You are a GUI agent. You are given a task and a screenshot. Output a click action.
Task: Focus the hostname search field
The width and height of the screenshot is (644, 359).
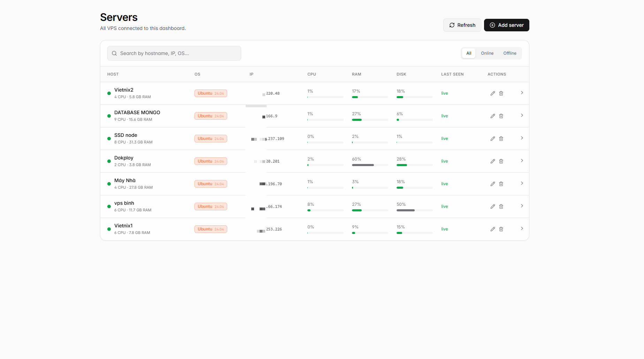coord(174,53)
